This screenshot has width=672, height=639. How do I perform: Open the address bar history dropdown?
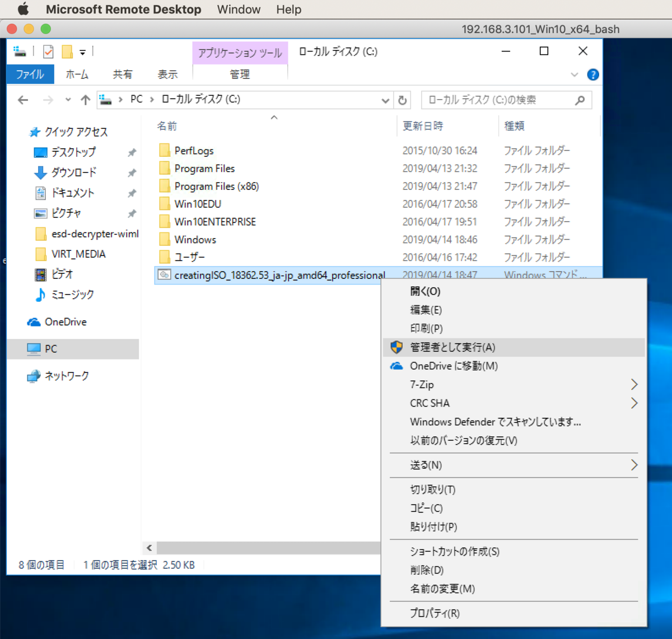(385, 100)
